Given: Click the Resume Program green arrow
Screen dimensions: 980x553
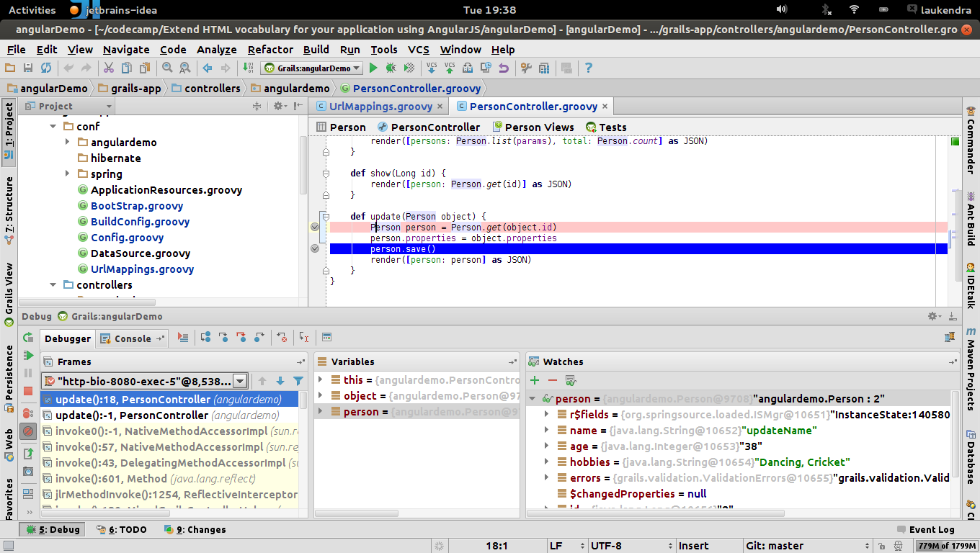Looking at the screenshot, I should (28, 355).
